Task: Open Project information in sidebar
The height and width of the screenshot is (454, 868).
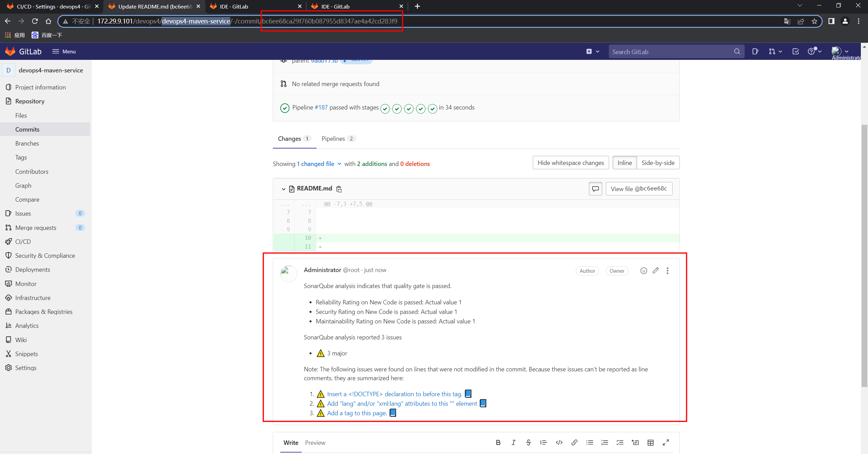Action: click(x=40, y=87)
